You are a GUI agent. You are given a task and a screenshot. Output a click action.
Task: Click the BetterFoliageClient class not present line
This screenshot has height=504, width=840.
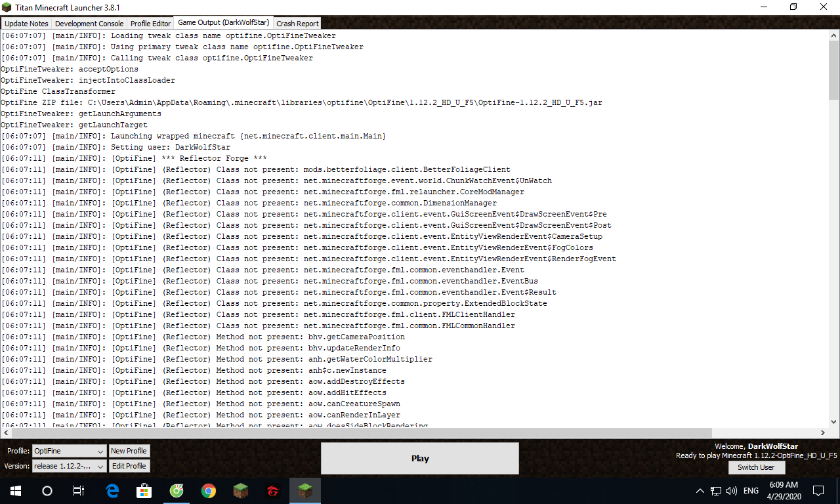click(x=255, y=169)
